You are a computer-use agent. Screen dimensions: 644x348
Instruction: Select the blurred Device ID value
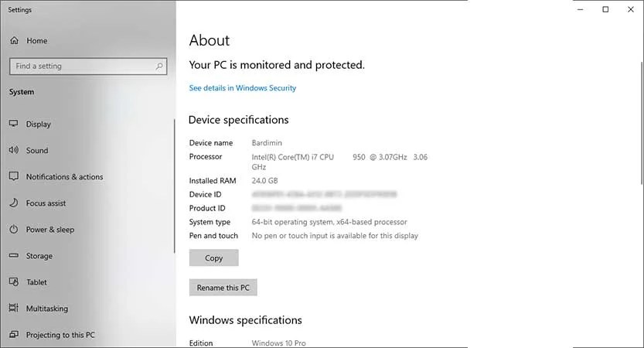(324, 194)
